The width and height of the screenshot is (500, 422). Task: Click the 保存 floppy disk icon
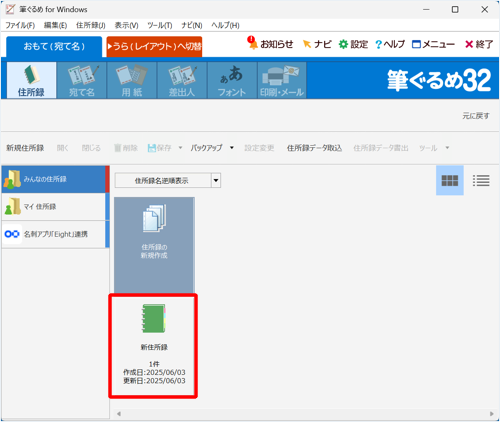point(152,148)
